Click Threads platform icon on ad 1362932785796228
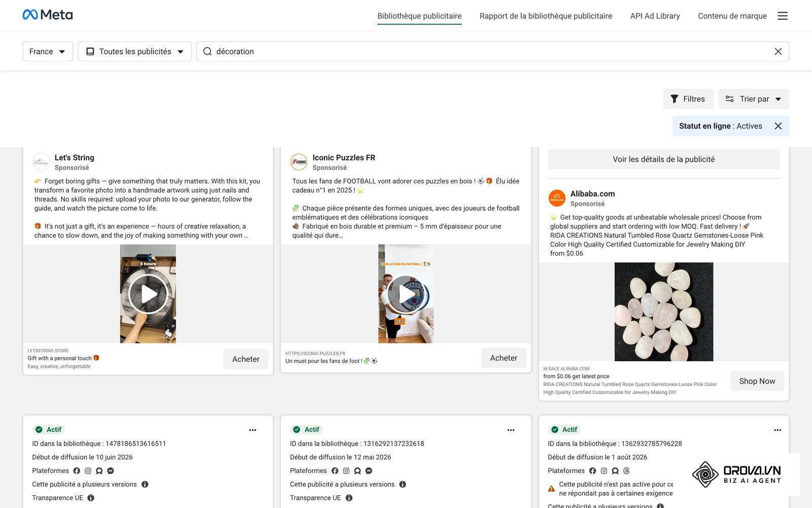Image resolution: width=812 pixels, height=508 pixels. coord(626,471)
